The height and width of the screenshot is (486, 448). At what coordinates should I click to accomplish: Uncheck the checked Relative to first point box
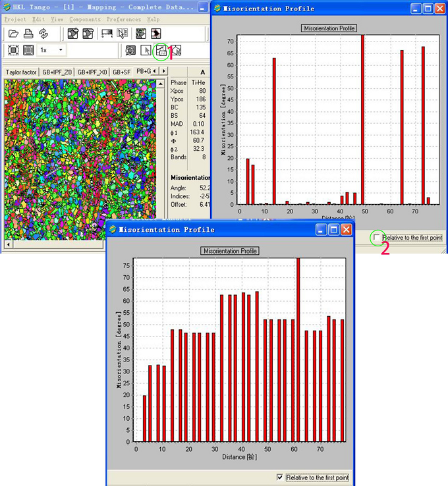point(281,477)
